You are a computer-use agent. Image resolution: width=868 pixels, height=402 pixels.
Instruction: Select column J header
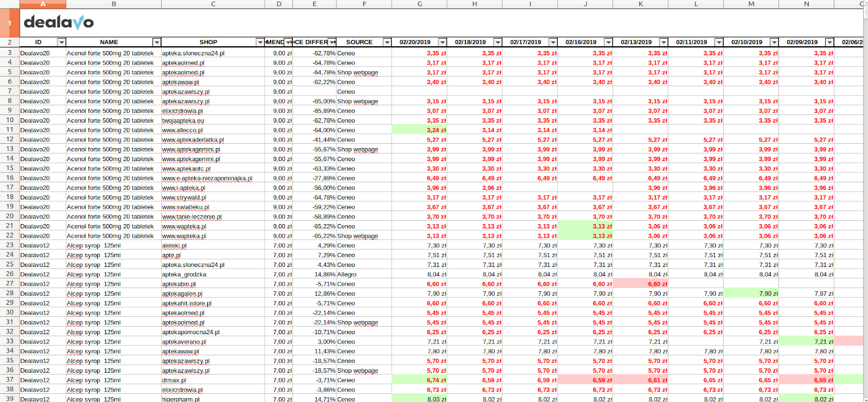pos(585,4)
